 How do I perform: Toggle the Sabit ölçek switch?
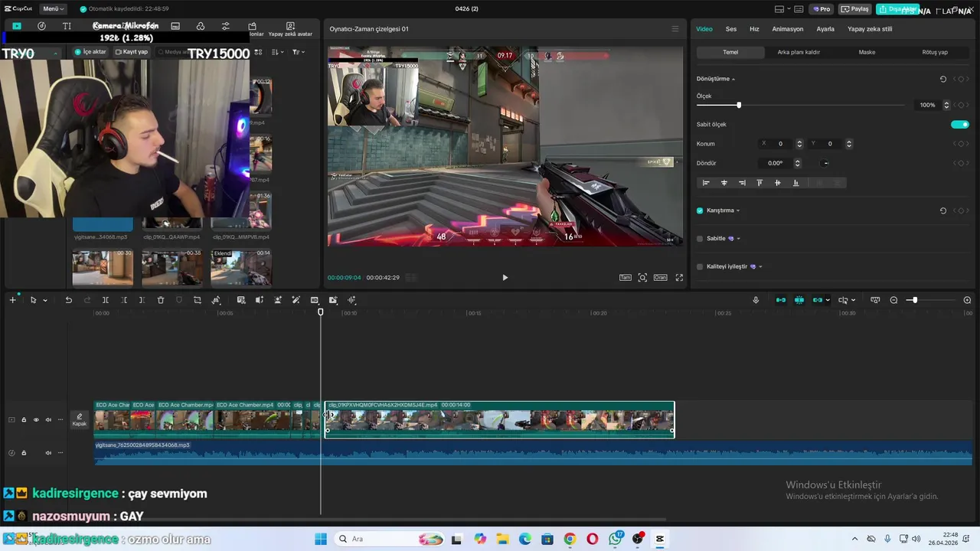(959, 124)
